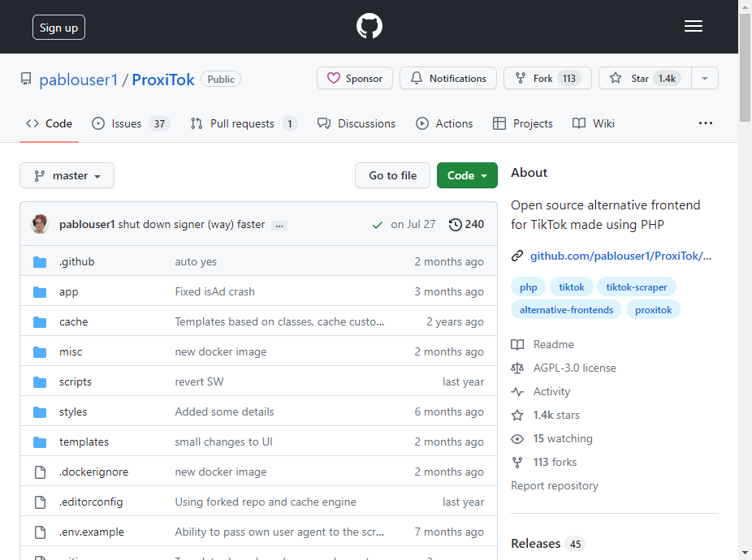This screenshot has height=560, width=752.
Task: Select the tiktok-scraper topic tag
Action: pos(637,287)
